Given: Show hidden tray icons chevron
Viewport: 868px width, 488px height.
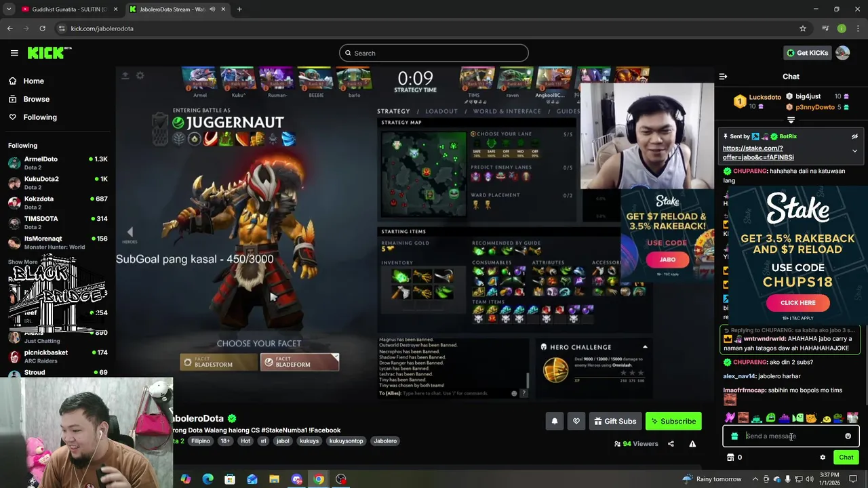Looking at the screenshot, I should click(x=756, y=479).
